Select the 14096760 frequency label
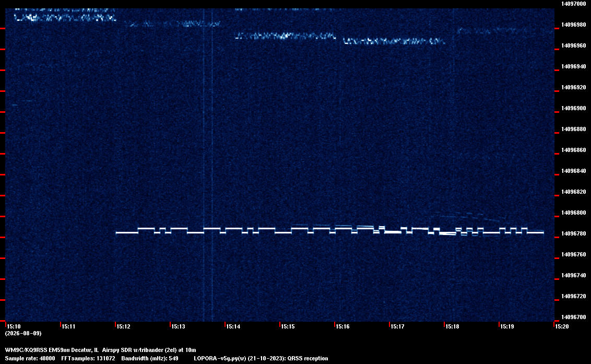Viewport: 591px width, 364px height. 574,255
